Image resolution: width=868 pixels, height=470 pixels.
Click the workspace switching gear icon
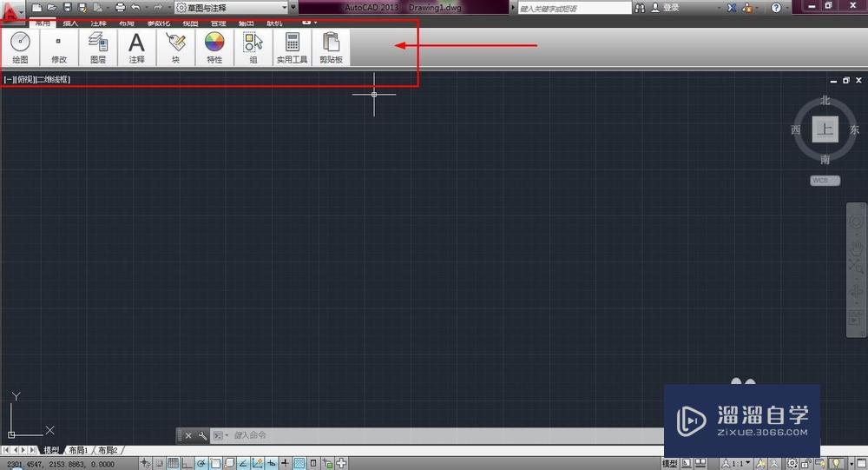792,463
